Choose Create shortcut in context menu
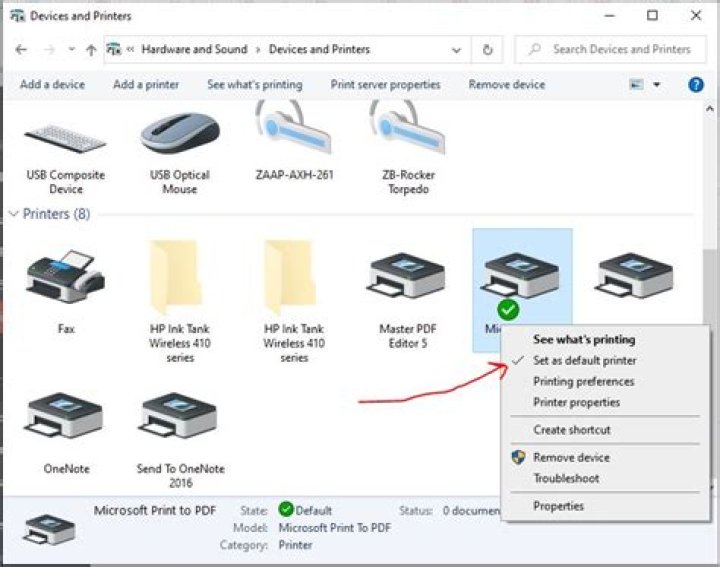The image size is (720, 567). [x=572, y=430]
